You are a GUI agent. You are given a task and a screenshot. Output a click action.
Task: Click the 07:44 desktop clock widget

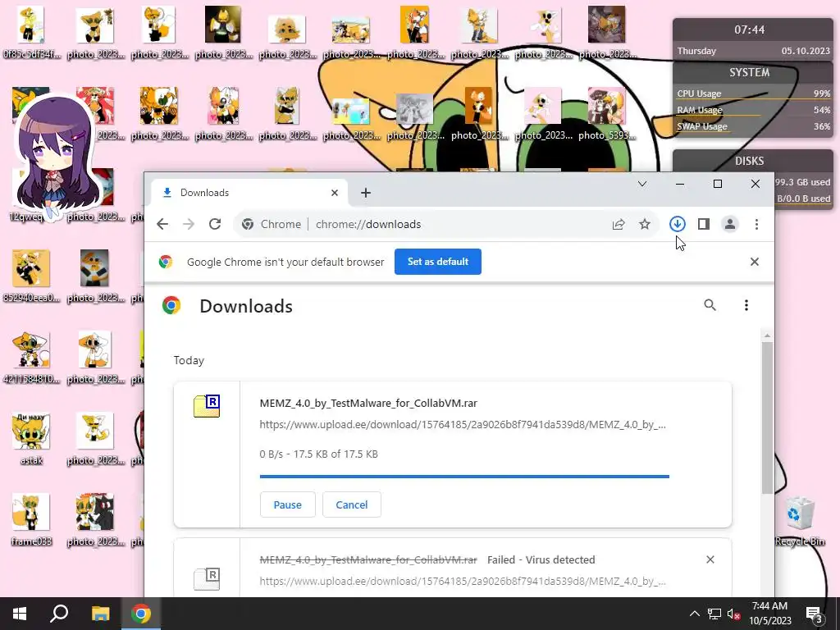tap(750, 30)
